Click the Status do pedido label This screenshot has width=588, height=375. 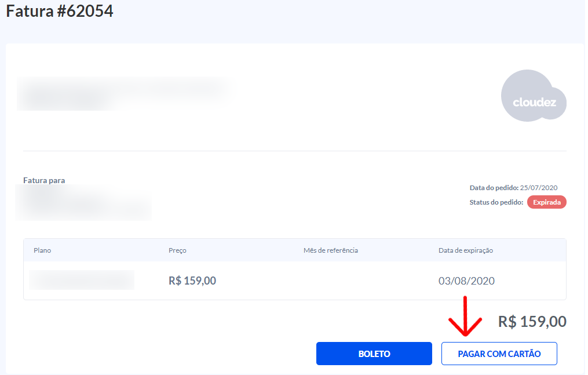pos(496,202)
